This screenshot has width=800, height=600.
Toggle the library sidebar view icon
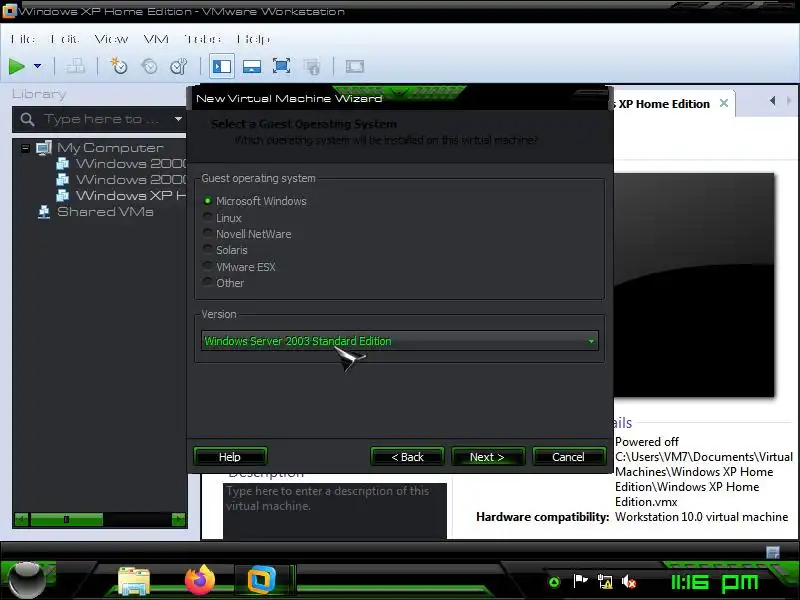coord(222,66)
